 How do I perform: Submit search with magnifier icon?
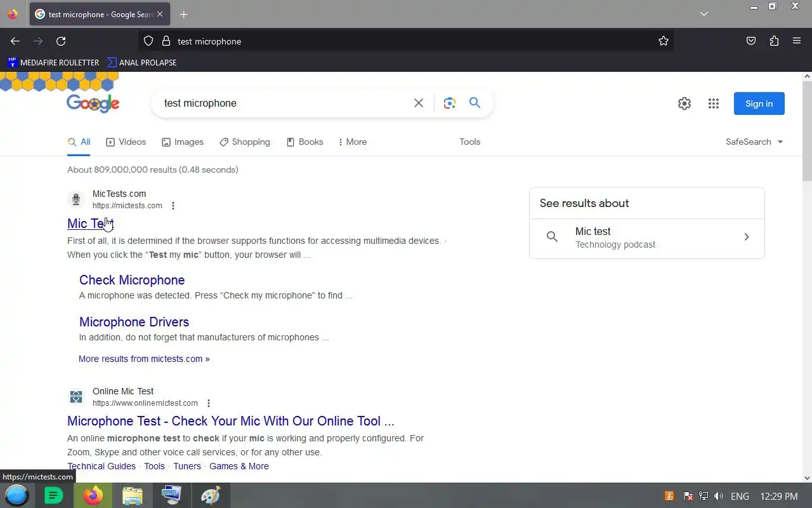pos(475,103)
